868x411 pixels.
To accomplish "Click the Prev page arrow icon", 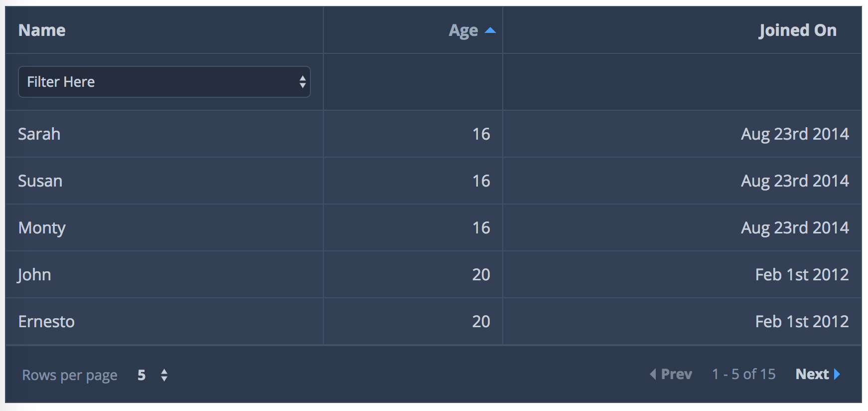I will (x=653, y=374).
